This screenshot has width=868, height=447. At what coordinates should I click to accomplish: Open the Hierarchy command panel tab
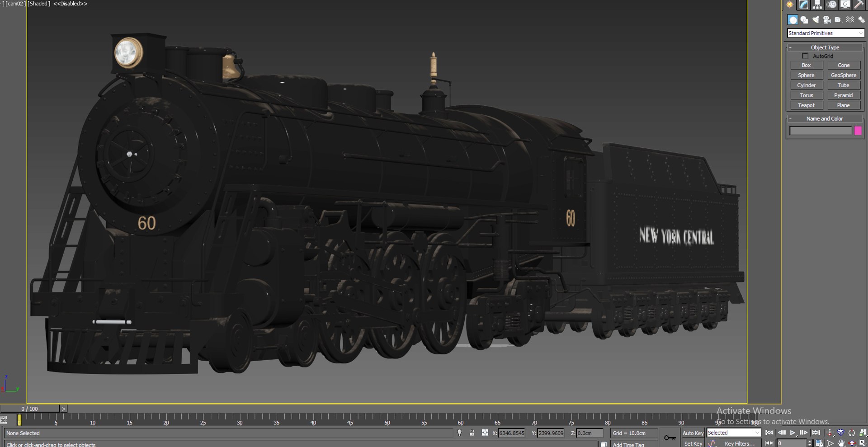click(x=817, y=5)
